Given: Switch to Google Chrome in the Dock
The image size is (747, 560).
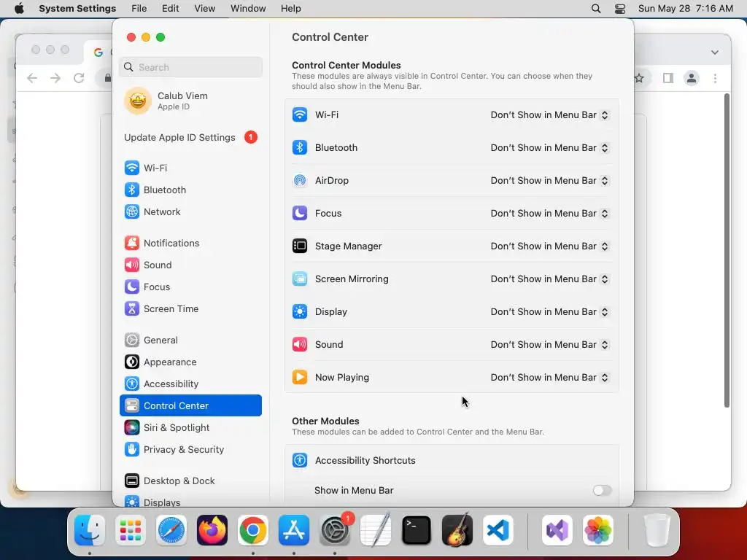Looking at the screenshot, I should tap(253, 530).
